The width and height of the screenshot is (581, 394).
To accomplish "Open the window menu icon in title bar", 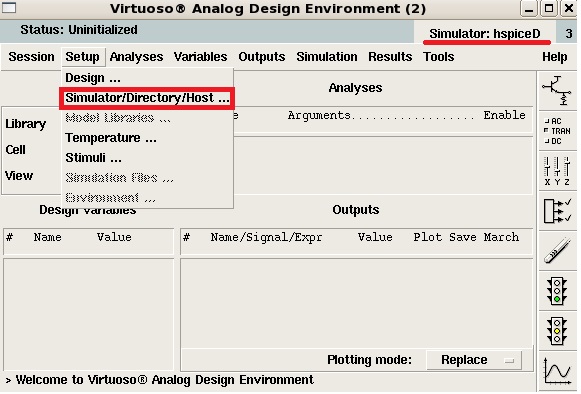I will [9, 8].
